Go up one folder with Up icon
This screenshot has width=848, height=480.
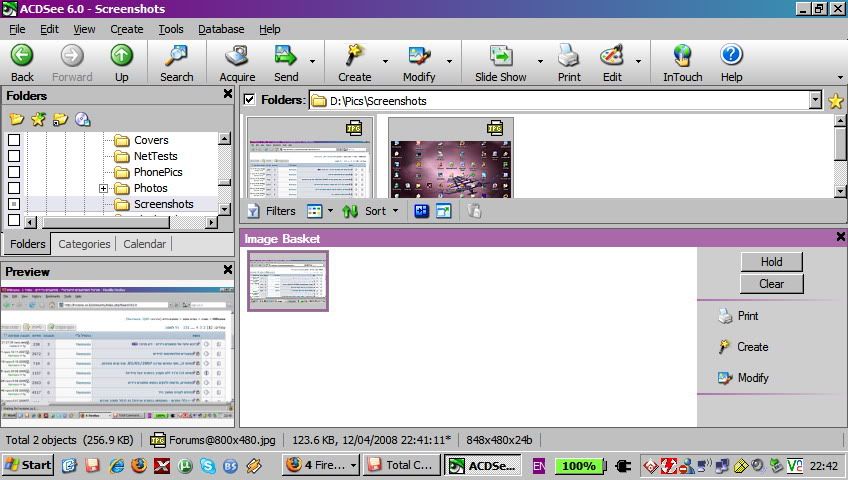121,55
